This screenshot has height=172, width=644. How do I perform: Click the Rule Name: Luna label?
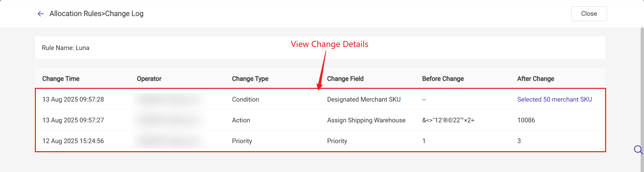click(66, 48)
